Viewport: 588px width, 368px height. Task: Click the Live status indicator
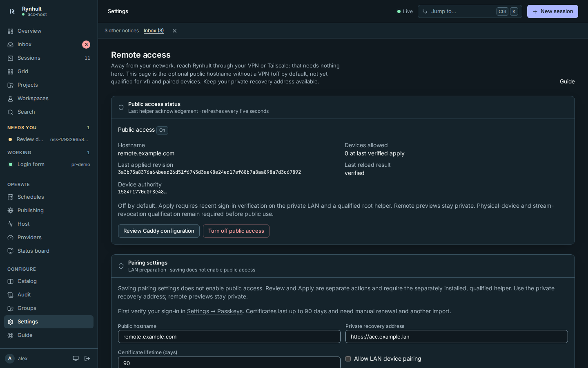405,11
